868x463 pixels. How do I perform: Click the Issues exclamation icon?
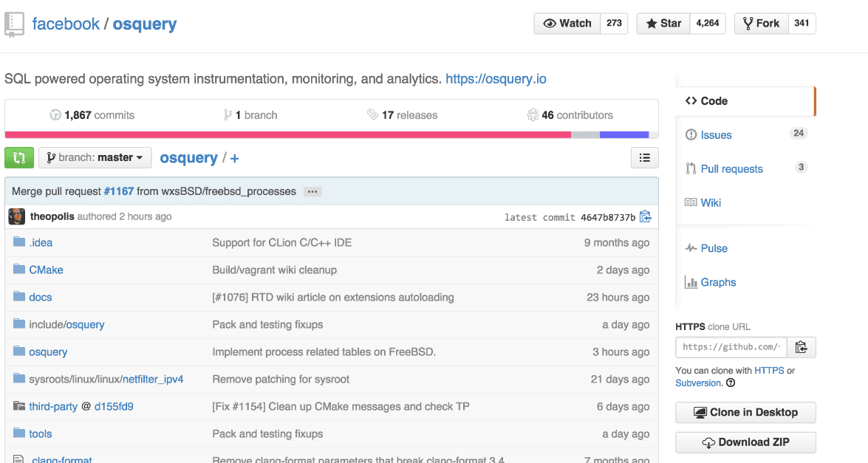coord(691,135)
